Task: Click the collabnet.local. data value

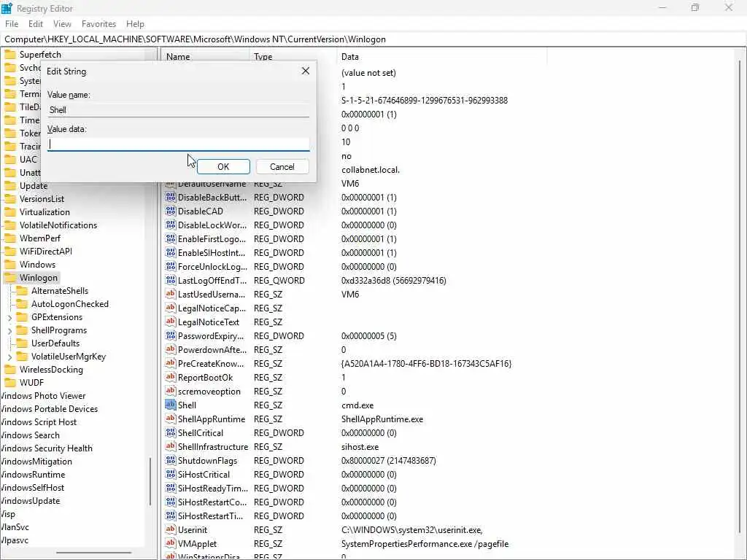Action: tap(371, 169)
